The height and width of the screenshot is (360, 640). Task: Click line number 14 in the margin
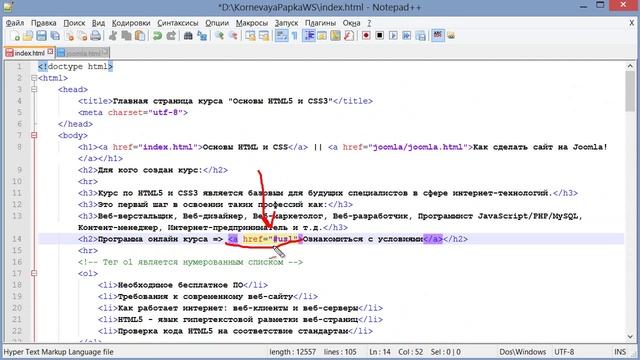[17, 239]
